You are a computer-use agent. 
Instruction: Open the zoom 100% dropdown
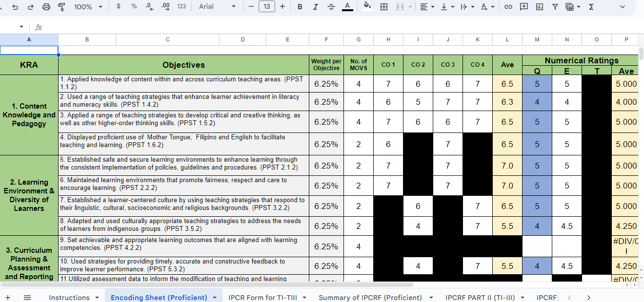coord(88,7)
